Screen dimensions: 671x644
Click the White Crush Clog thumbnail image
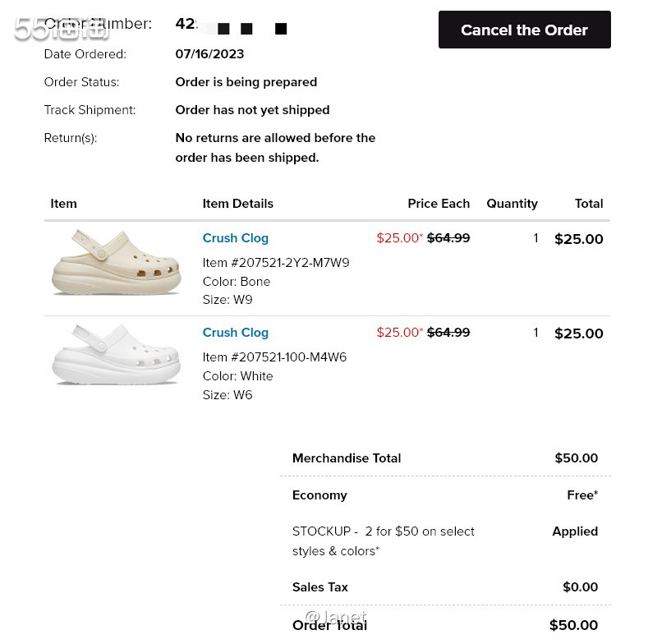pos(116,355)
